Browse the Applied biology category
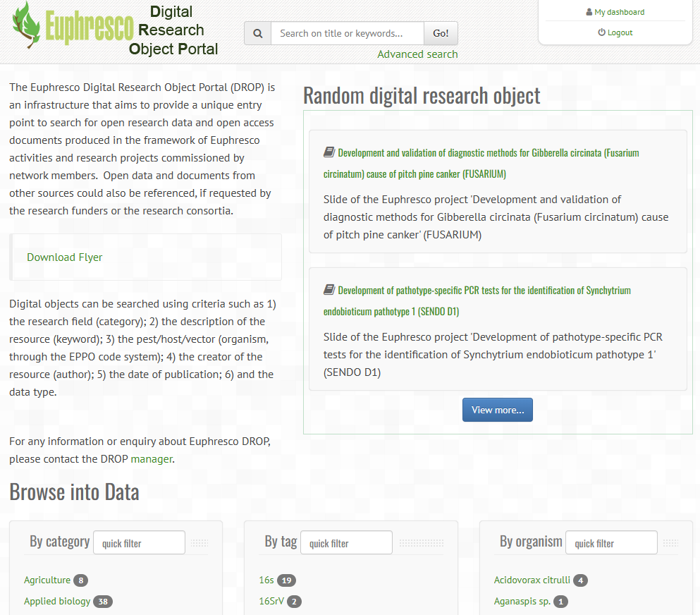 [57, 602]
